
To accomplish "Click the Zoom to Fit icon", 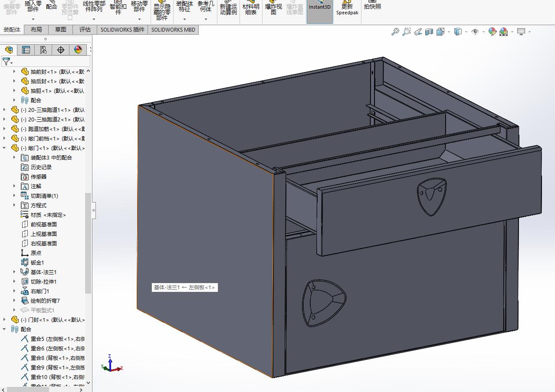I will pyautogui.click(x=395, y=32).
